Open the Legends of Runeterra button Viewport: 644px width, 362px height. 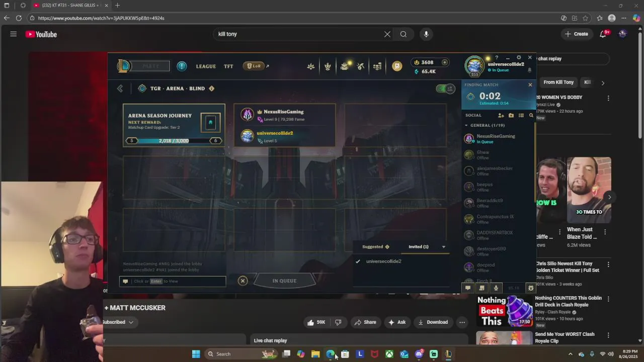pyautogui.click(x=254, y=66)
